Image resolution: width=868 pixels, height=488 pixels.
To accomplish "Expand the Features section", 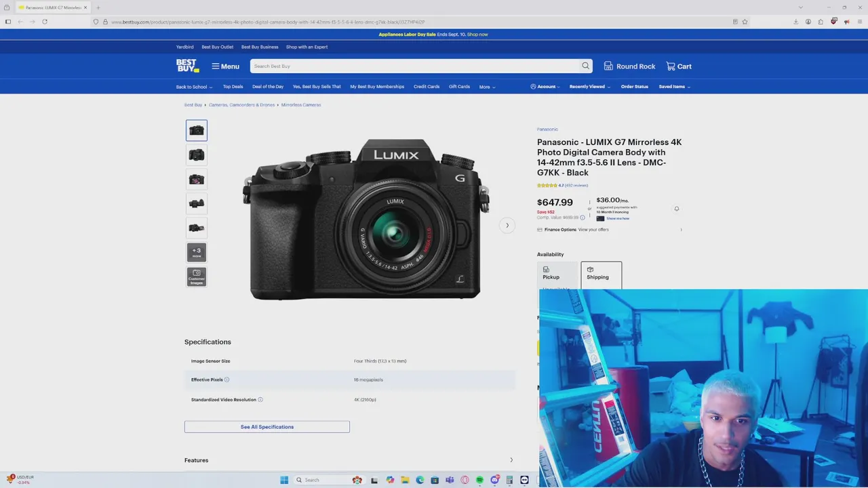I will pos(349,460).
